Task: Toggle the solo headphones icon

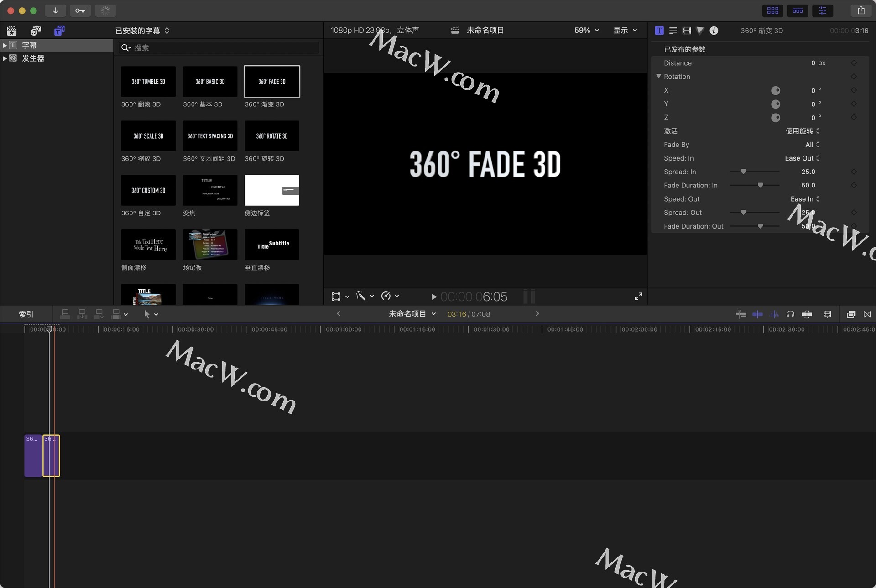Action: [790, 314]
